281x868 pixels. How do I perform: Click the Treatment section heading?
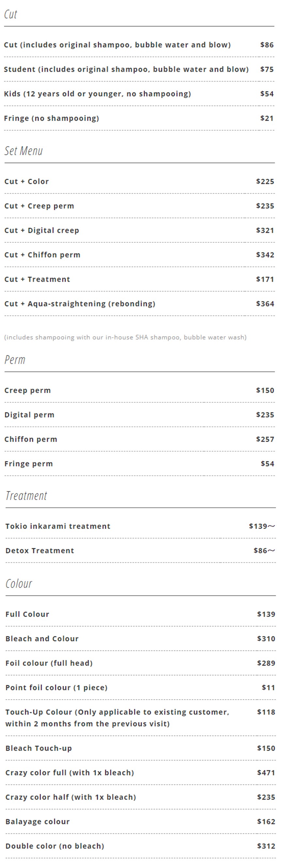[26, 496]
